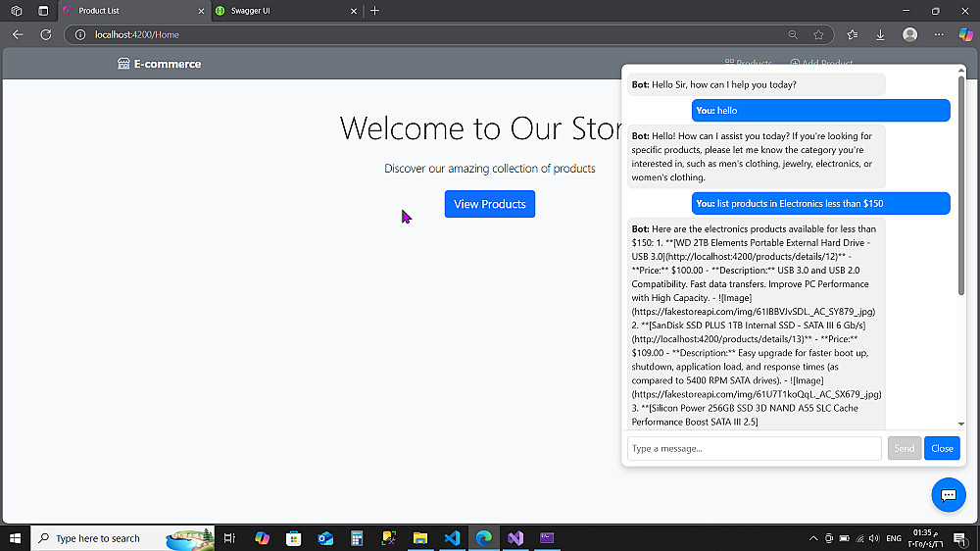980x551 pixels.
Task: Click 'Discover our amazing collection' subtitle
Action: click(x=489, y=169)
